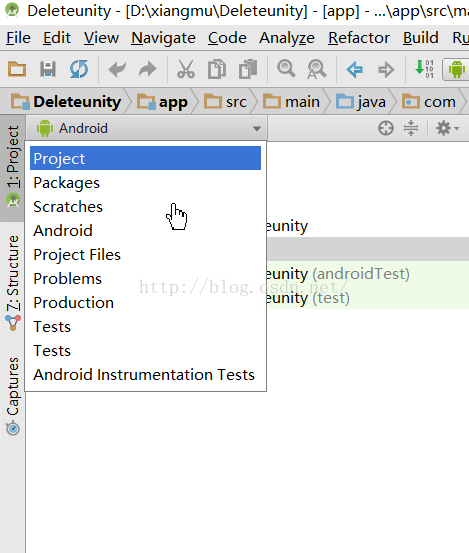Toggle the 7: Structure side tool tab
This screenshot has width=469, height=553.
click(x=13, y=283)
